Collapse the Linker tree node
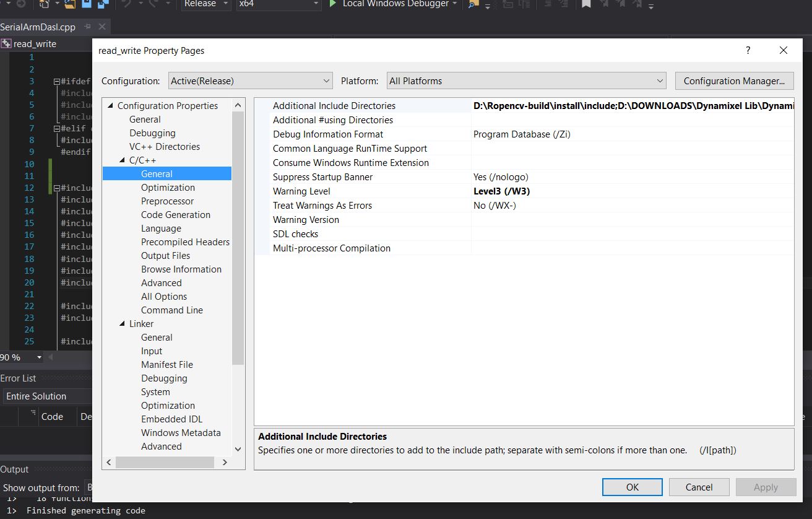This screenshot has width=812, height=519. 123,324
